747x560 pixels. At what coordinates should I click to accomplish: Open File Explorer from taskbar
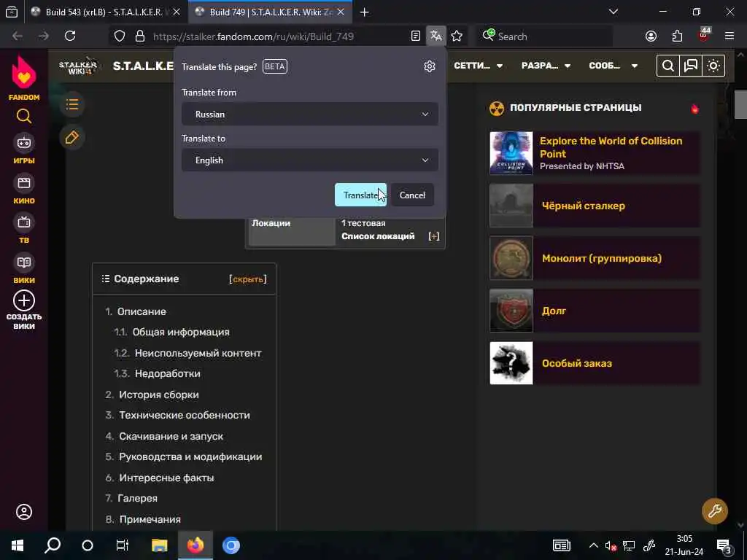point(159,545)
